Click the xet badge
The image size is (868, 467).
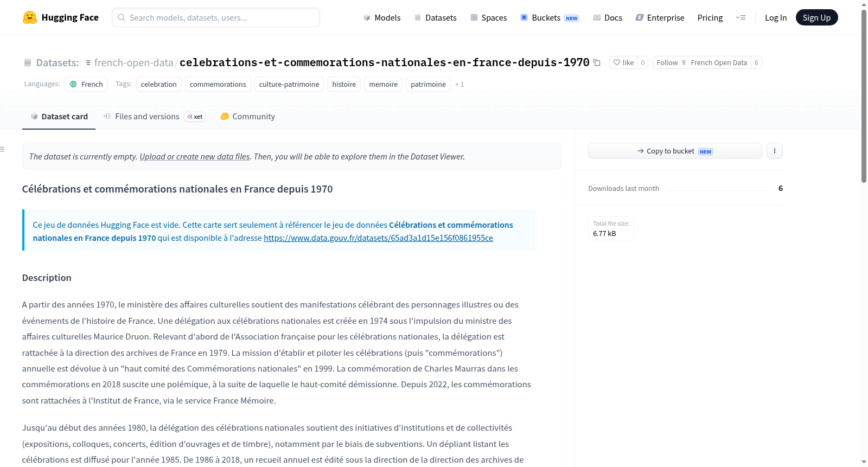[x=195, y=117]
